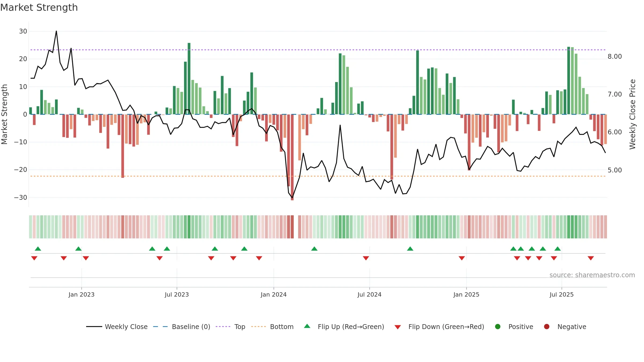This screenshot has width=644, height=362.
Task: Click the green Flip Up triangle legend icon
Action: point(307,326)
